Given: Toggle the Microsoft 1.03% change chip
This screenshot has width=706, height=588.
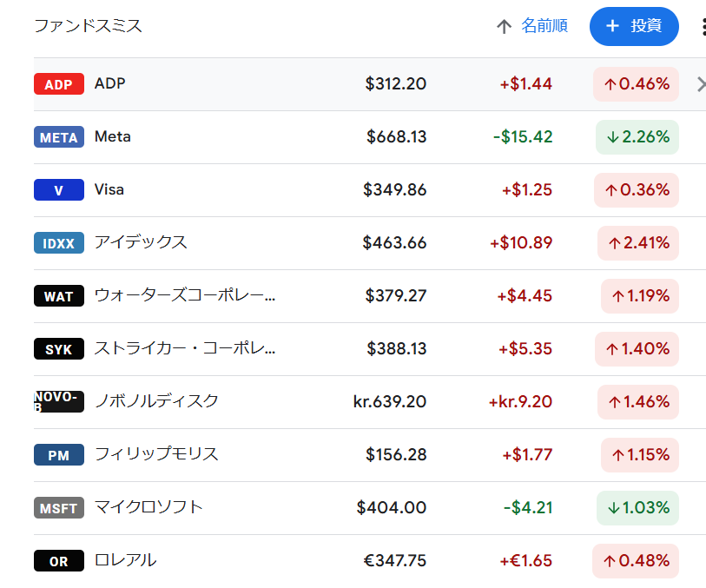Looking at the screenshot, I should click(638, 507).
